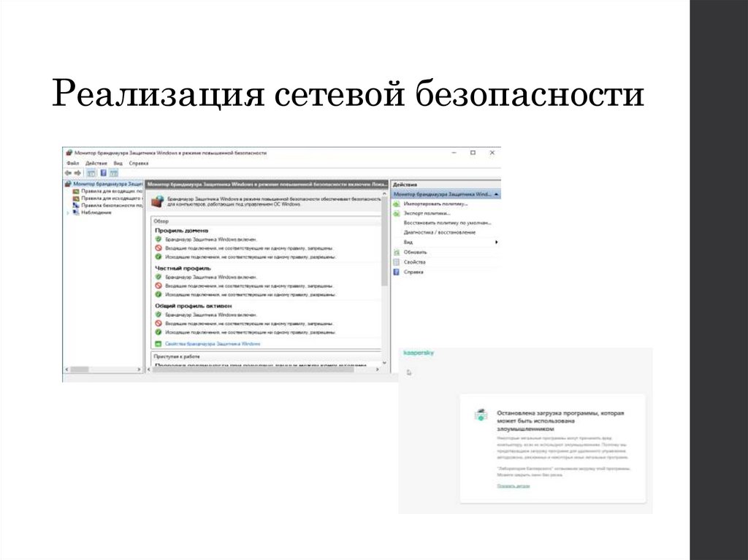Image resolution: width=748 pixels, height=560 pixels.
Task: Click the Экспорт политики icon in Actions panel
Action: click(x=395, y=213)
